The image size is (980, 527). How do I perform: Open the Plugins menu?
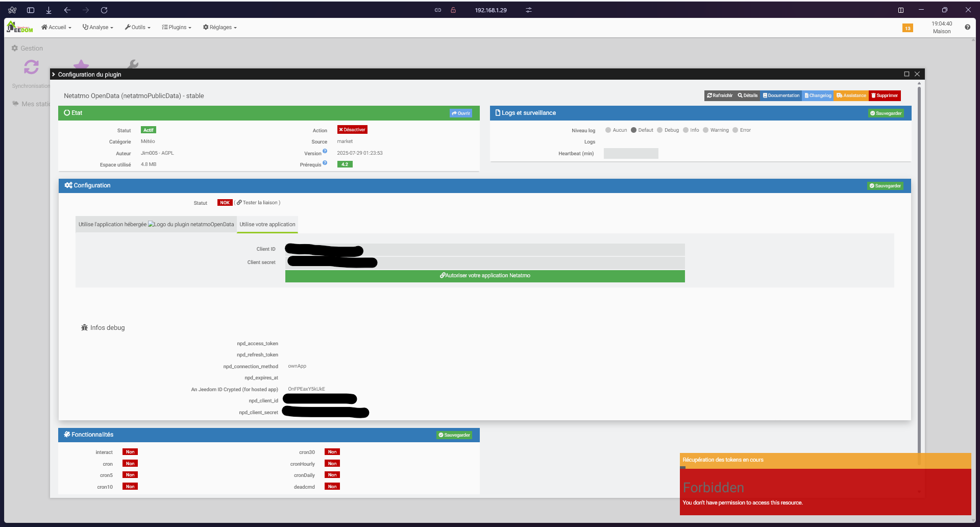click(177, 28)
